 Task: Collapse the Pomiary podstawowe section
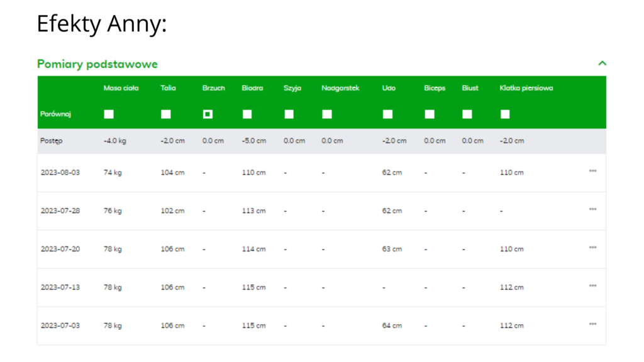click(x=602, y=63)
